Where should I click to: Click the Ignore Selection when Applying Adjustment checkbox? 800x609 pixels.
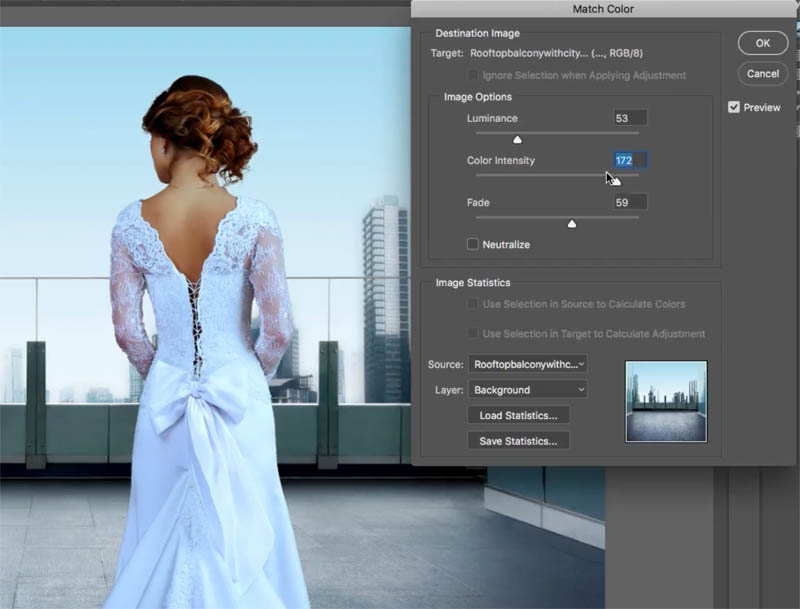(472, 75)
